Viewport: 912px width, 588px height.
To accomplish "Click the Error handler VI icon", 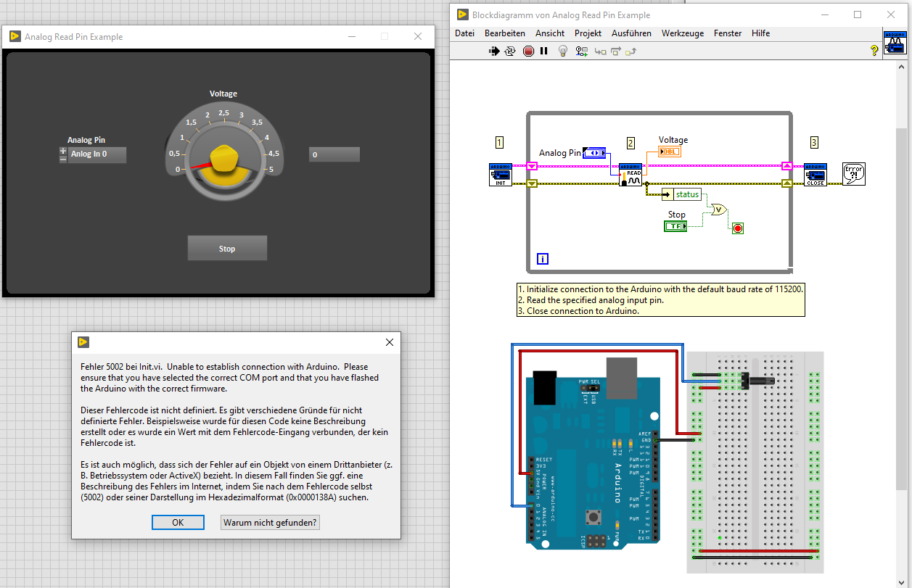I will point(854,174).
